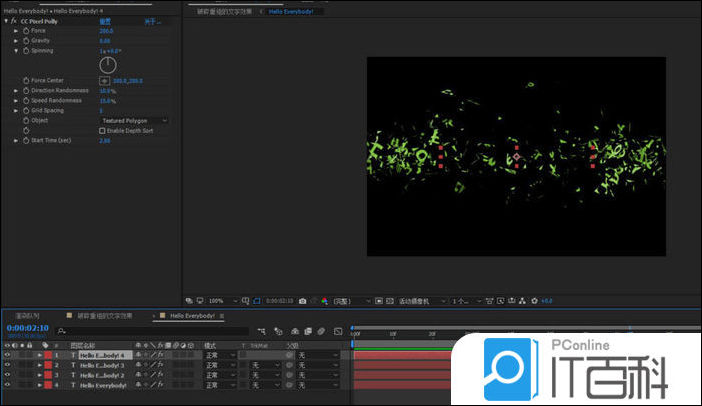Click the fx icon beside CC Pixel Polly
This screenshot has width=702, height=406.
14,21
